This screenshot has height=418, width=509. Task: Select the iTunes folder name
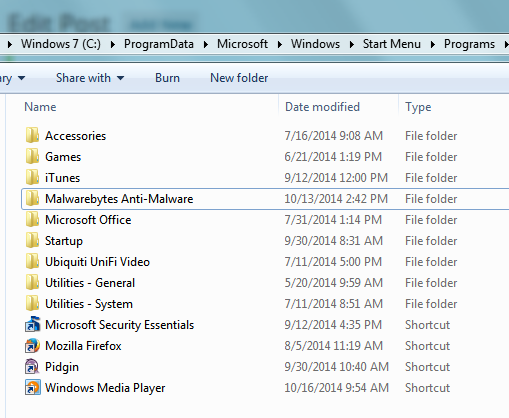tap(63, 178)
